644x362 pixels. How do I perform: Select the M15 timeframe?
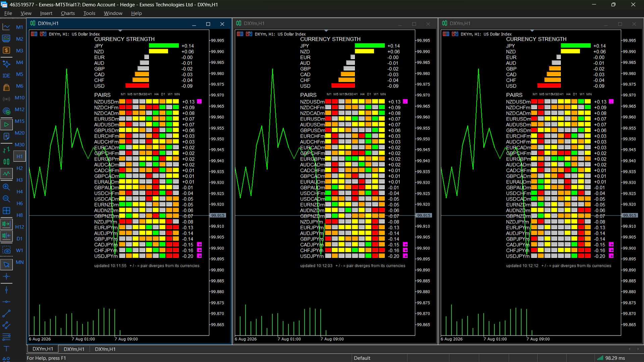coord(19,121)
